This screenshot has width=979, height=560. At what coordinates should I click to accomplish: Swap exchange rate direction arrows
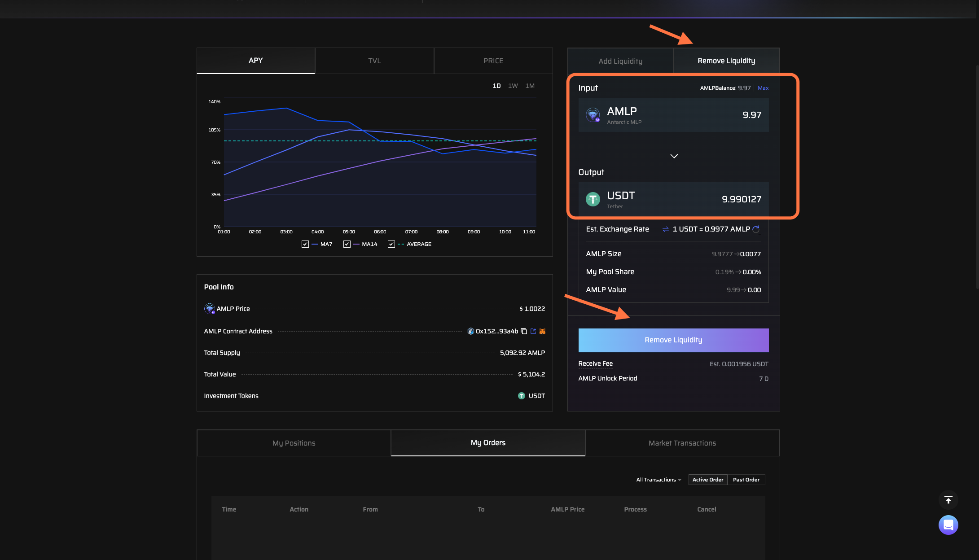point(665,229)
